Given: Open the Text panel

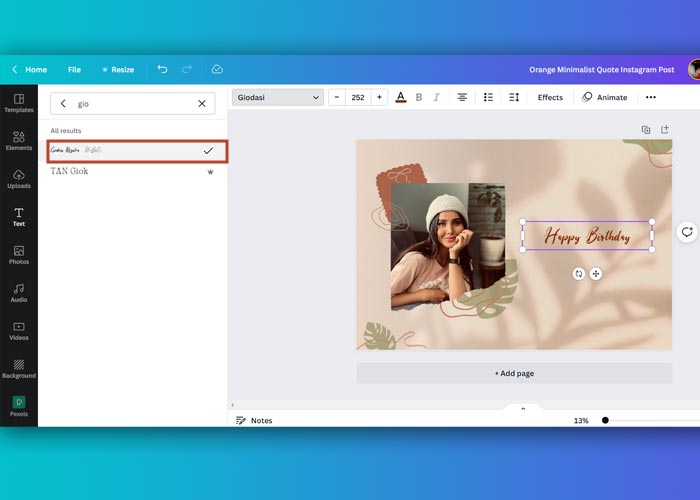Looking at the screenshot, I should click(19, 217).
